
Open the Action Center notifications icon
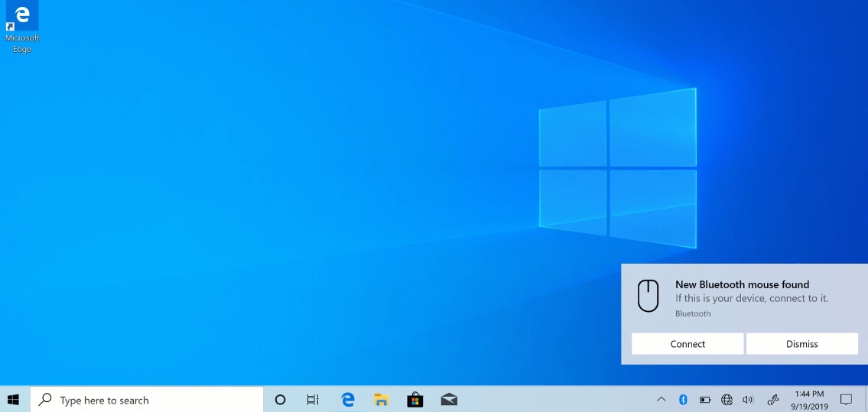(x=846, y=399)
